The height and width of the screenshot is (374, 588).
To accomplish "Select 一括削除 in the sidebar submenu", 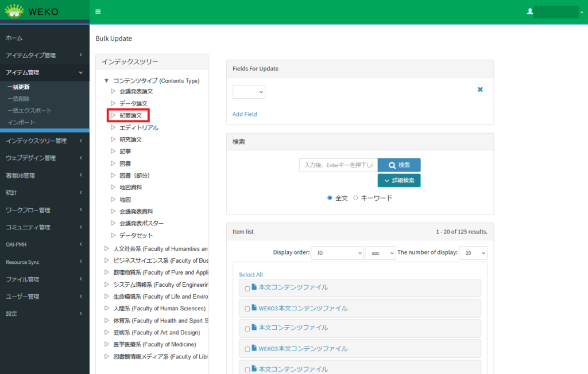I will (x=18, y=99).
